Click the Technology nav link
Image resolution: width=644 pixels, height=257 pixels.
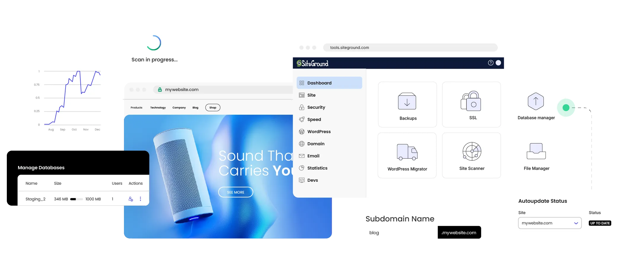[x=158, y=108]
